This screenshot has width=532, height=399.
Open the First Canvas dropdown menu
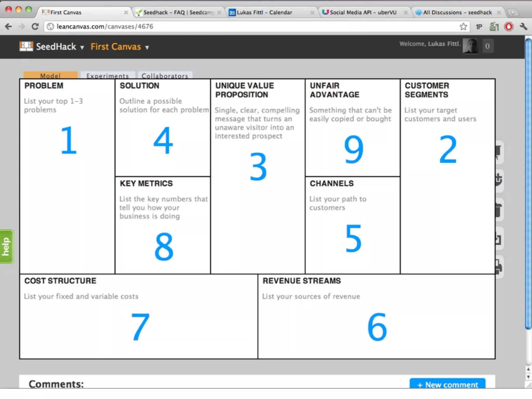[x=147, y=48]
